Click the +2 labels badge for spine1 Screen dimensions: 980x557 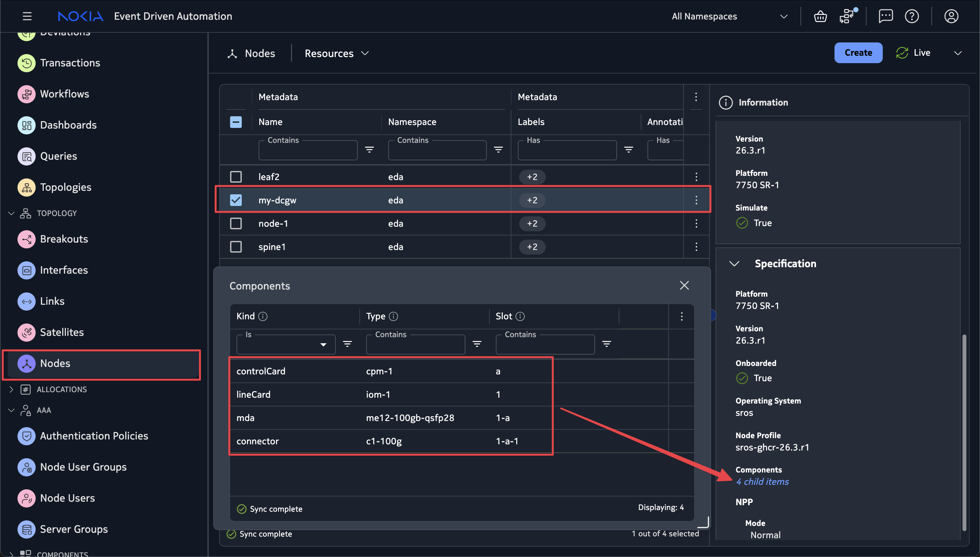tap(532, 247)
